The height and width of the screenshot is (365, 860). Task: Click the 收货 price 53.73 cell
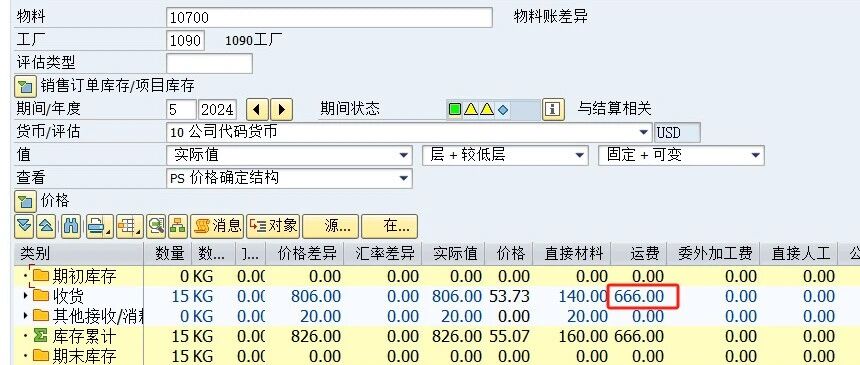[x=510, y=296]
